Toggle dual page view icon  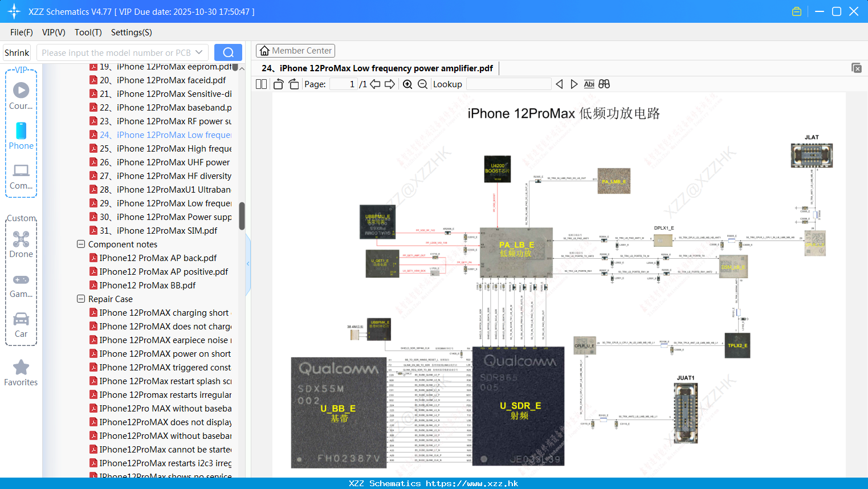point(261,84)
